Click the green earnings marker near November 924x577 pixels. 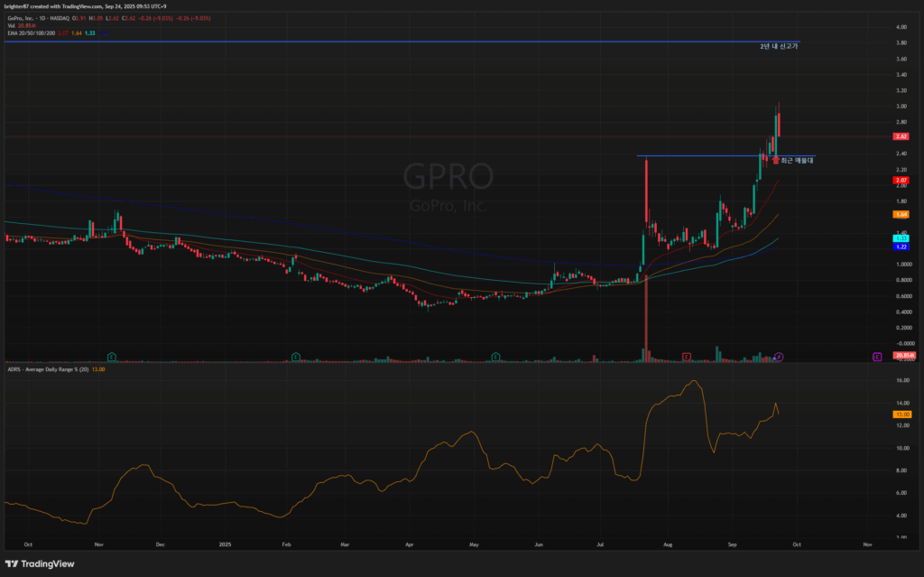(112, 357)
